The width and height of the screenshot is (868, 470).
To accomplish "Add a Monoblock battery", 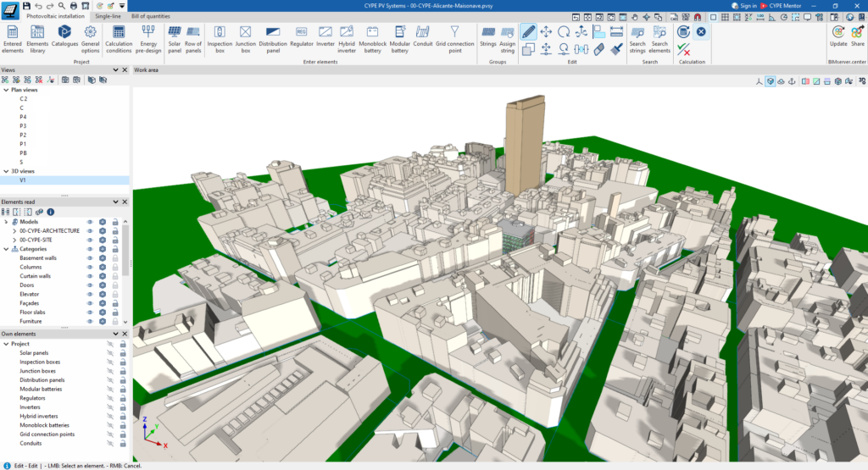I will pyautogui.click(x=373, y=39).
